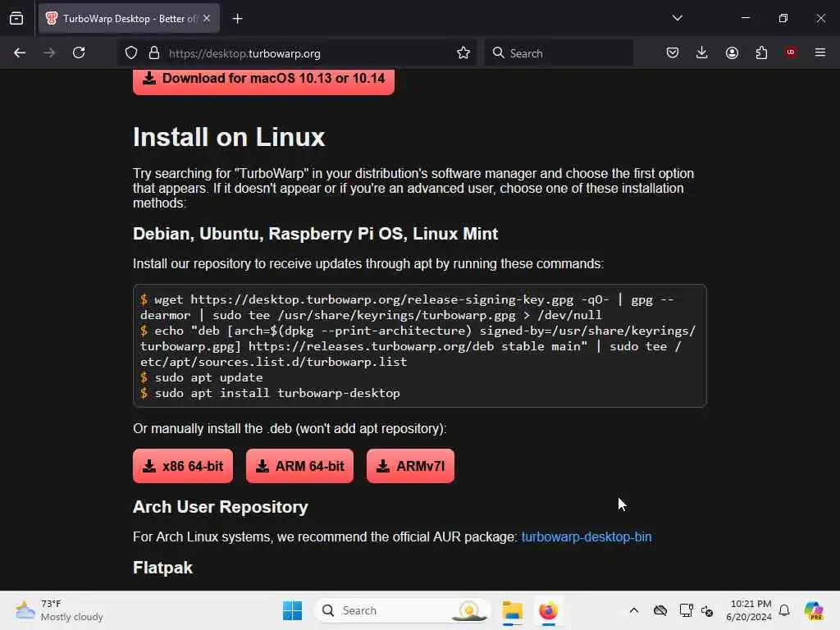Open the uBlock Origin extension icon
840x630 pixels.
(x=791, y=52)
